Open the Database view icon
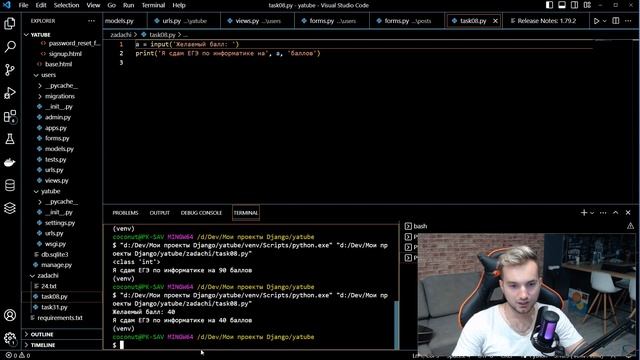The height and width of the screenshot is (360, 640). (10, 185)
